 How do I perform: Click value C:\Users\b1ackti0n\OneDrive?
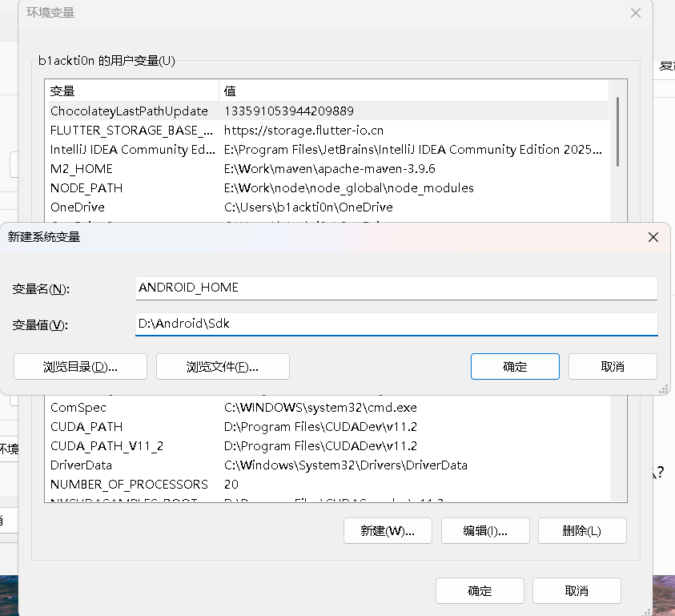click(308, 207)
